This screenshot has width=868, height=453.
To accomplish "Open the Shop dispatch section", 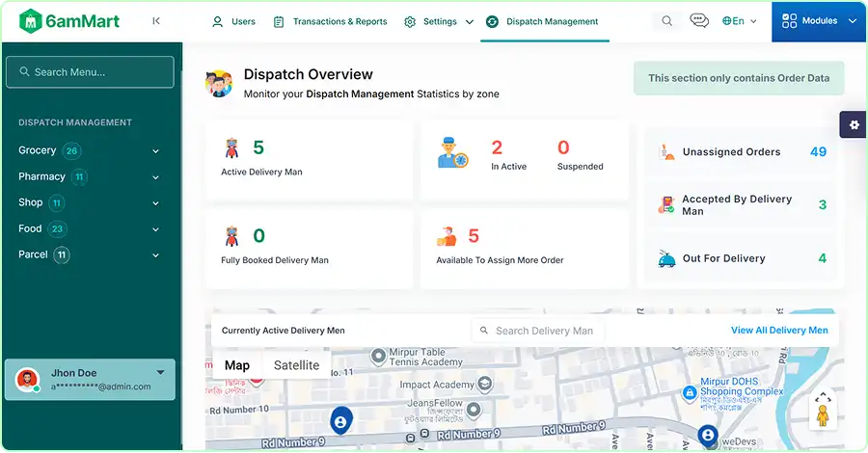I will pyautogui.click(x=89, y=203).
